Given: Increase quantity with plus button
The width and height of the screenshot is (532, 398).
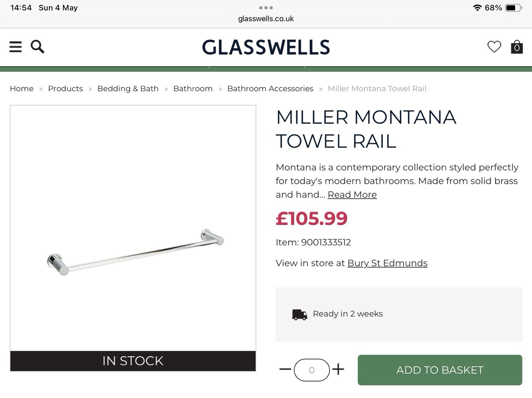Looking at the screenshot, I should [x=338, y=369].
